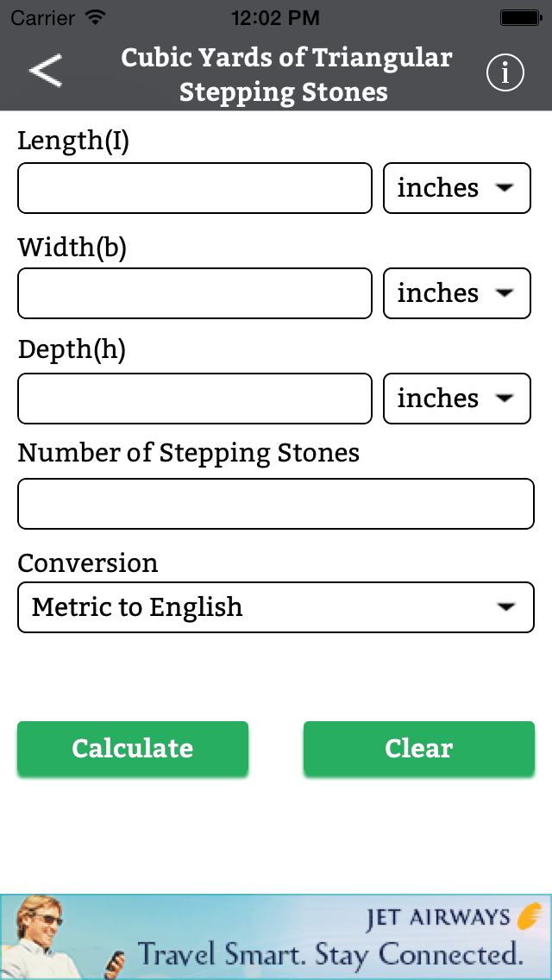
Task: Tap the back arrow icon
Action: (x=46, y=71)
